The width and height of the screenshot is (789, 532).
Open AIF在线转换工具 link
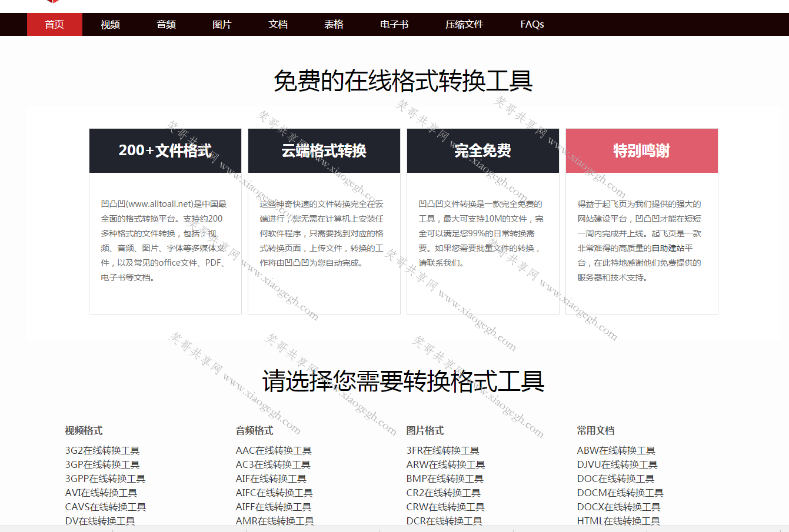271,479
